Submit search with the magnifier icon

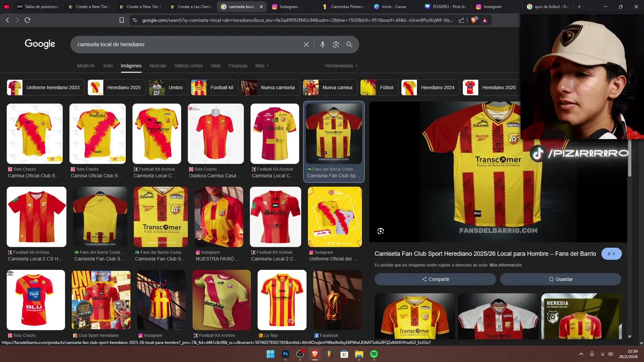pyautogui.click(x=349, y=44)
